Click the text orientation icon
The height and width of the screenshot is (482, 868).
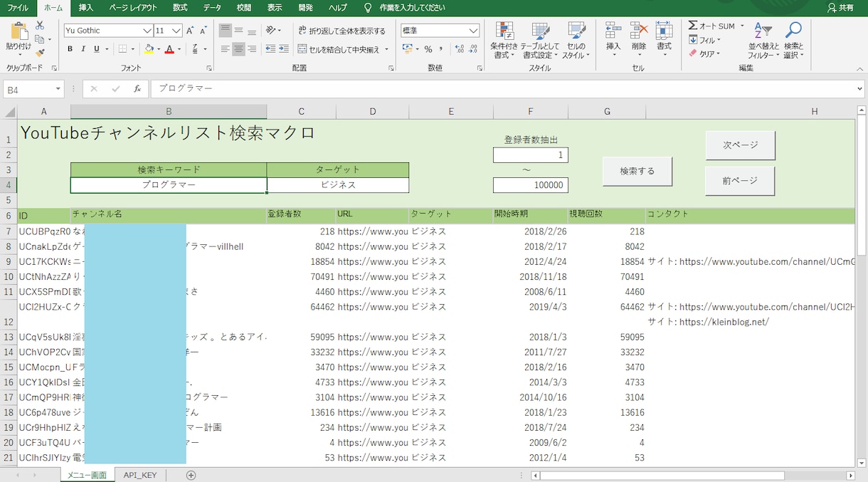tap(271, 31)
